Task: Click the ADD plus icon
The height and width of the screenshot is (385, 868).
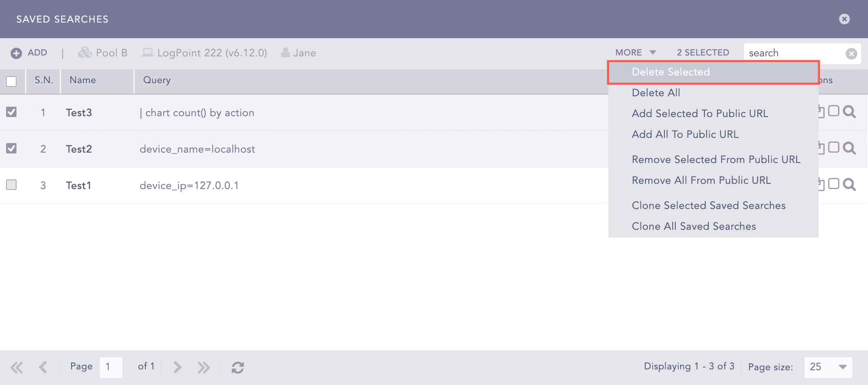Action: pos(16,53)
